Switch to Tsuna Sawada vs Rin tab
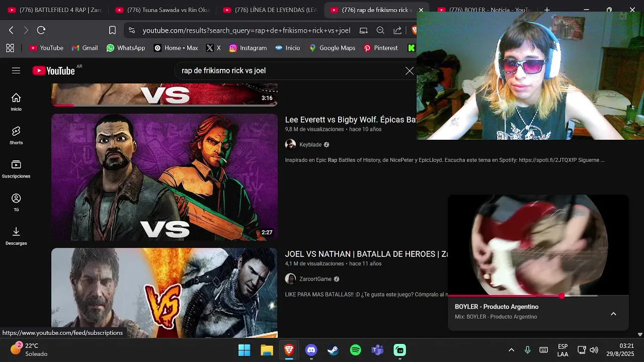 tap(163, 10)
